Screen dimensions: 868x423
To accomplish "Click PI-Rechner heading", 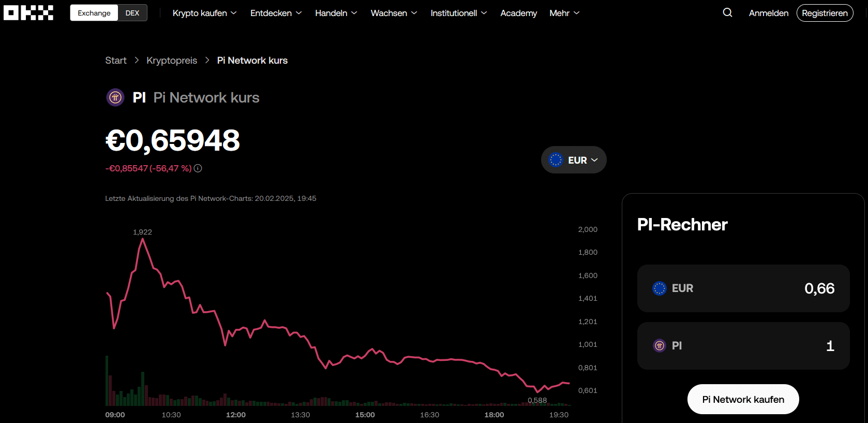I will 682,224.
